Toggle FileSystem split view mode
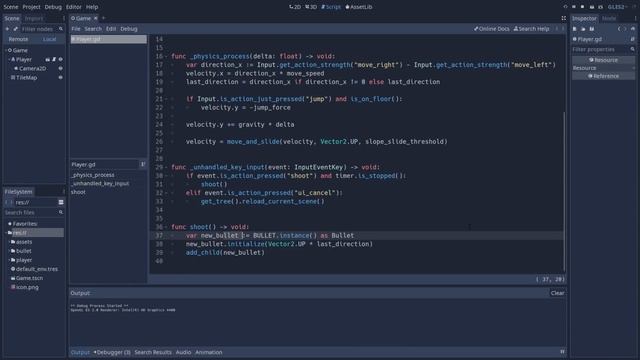Screen dimensions: 640x360 (x=61, y=202)
